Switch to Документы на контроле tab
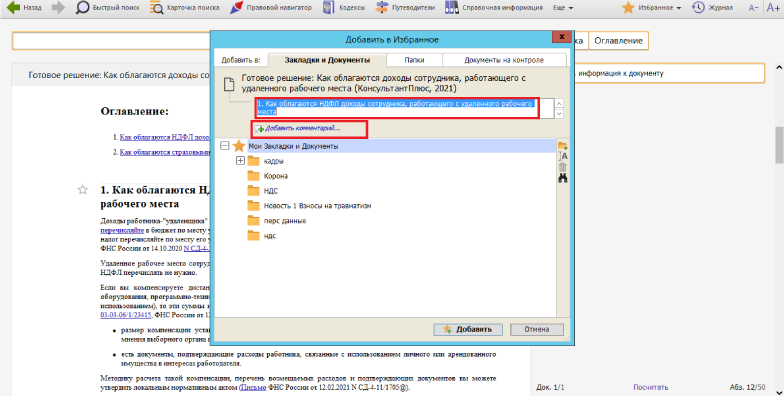Viewport: 784px width, 396px height. pos(504,60)
